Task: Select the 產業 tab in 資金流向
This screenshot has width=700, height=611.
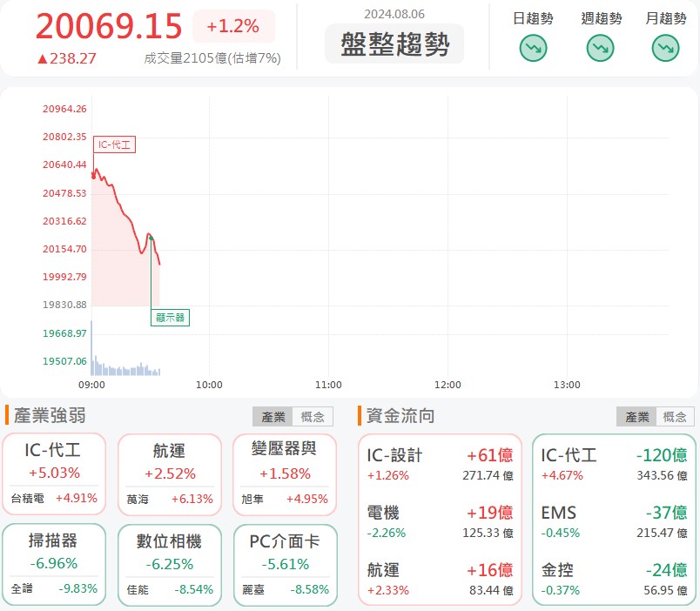Action: (x=636, y=417)
